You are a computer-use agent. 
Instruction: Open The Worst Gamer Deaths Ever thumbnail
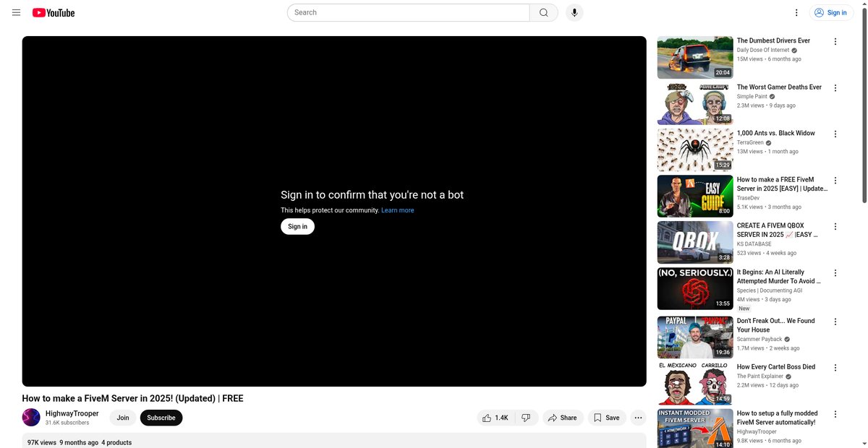(695, 103)
